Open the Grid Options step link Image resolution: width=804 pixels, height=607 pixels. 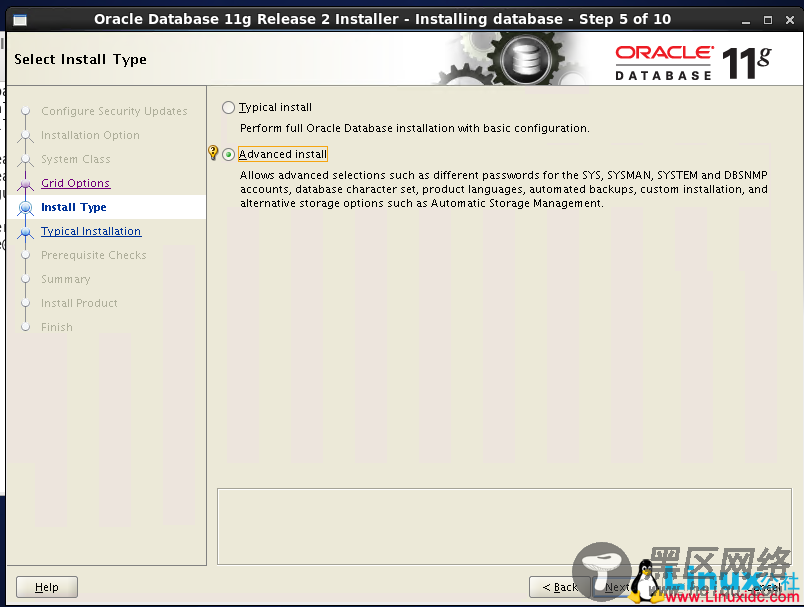tap(75, 183)
